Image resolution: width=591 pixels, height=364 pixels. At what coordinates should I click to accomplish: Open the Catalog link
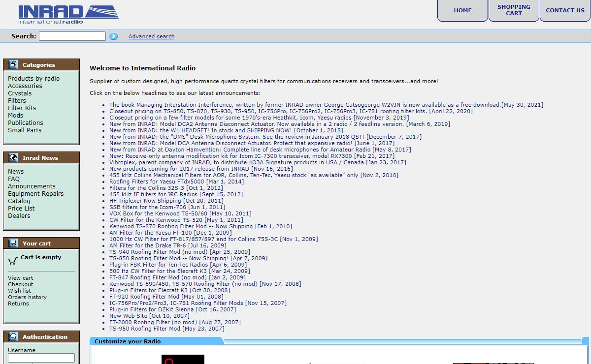point(19,201)
